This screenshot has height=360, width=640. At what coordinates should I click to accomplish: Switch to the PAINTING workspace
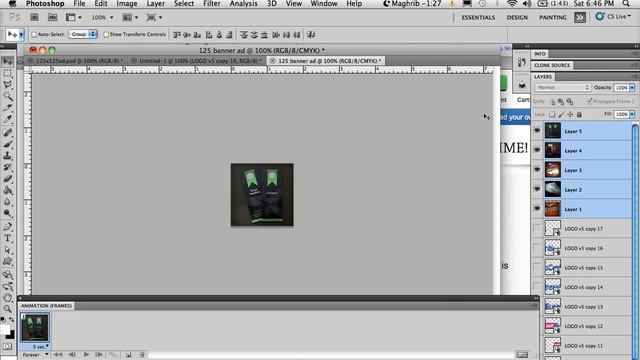point(553,18)
